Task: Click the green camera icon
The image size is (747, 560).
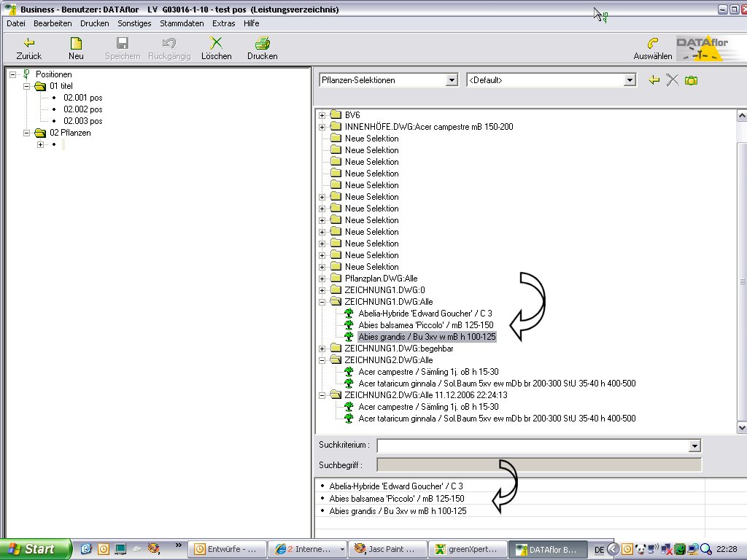Action: 691,80
